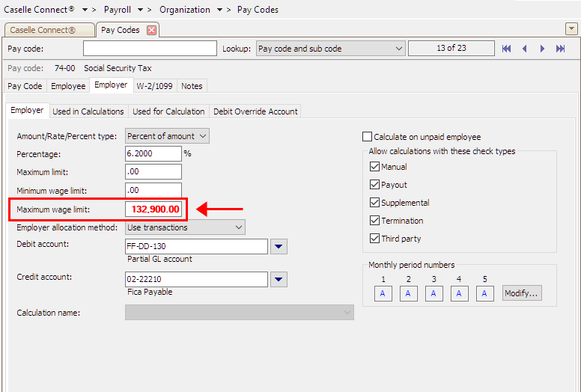Switch to the W-2/1099 tab
The image size is (581, 392).
click(154, 86)
